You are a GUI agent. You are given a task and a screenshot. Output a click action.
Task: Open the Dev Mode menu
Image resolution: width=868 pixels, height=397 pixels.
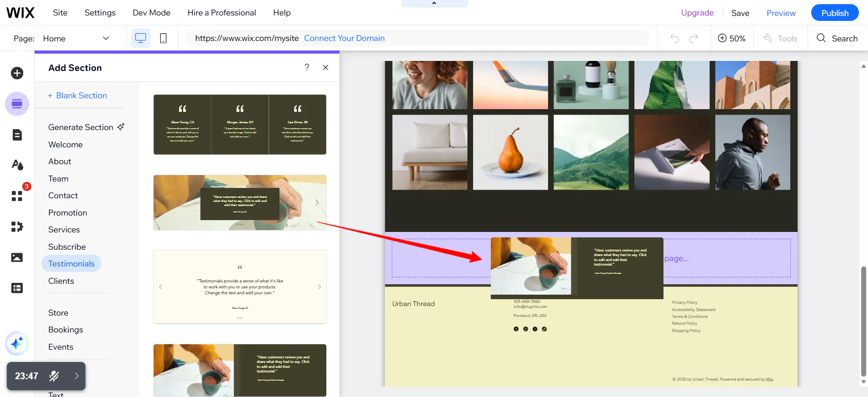[151, 13]
